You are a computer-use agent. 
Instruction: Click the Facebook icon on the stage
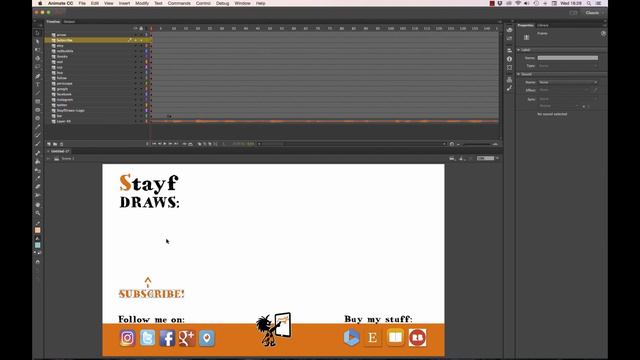(167, 338)
